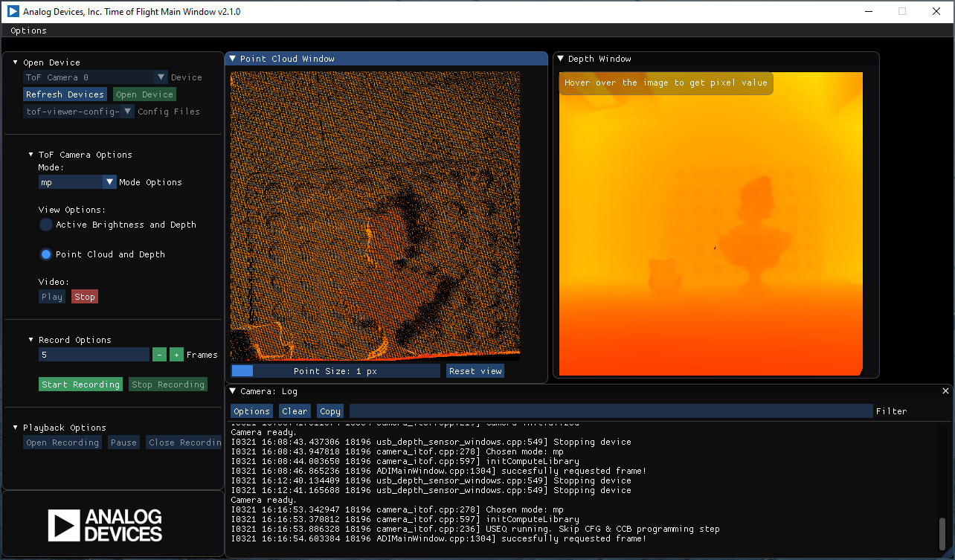Click the Open Recording button

coord(62,442)
